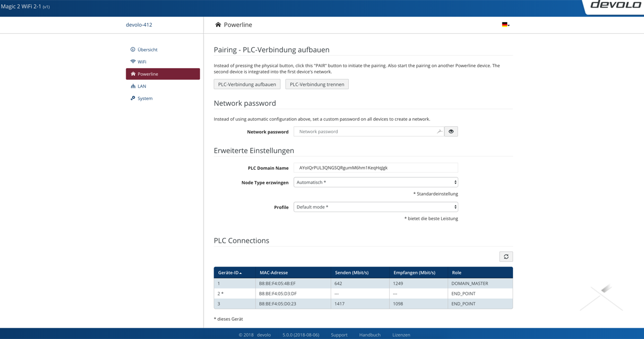This screenshot has height=339, width=644.
Task: Sort table by Geräte-ID column header
Action: 230,273
